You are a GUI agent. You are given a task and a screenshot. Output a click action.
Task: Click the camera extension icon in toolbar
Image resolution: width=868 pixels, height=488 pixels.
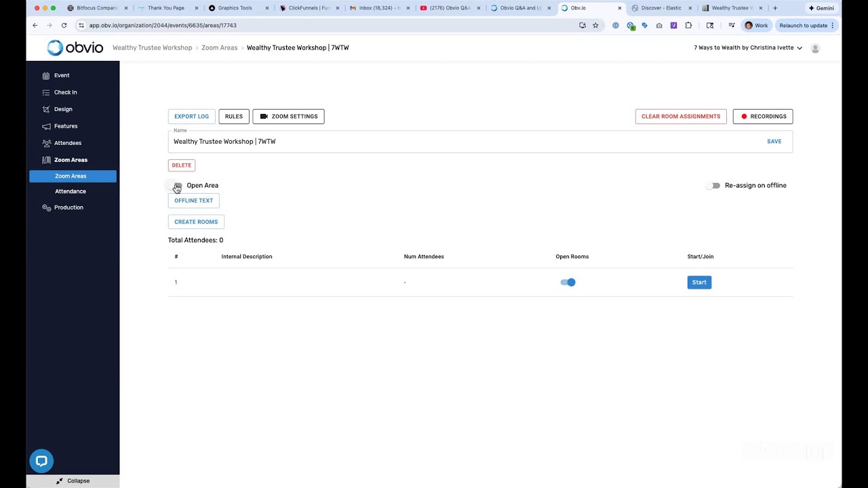tap(659, 25)
